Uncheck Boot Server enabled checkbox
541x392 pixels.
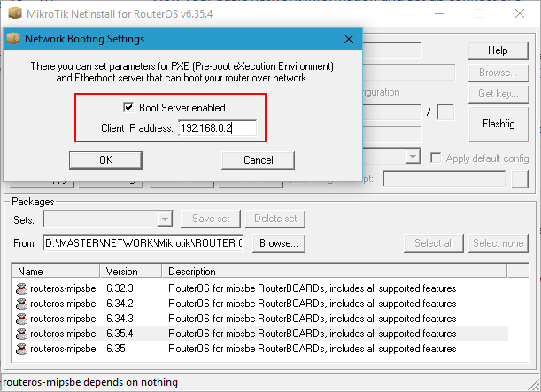tap(128, 107)
